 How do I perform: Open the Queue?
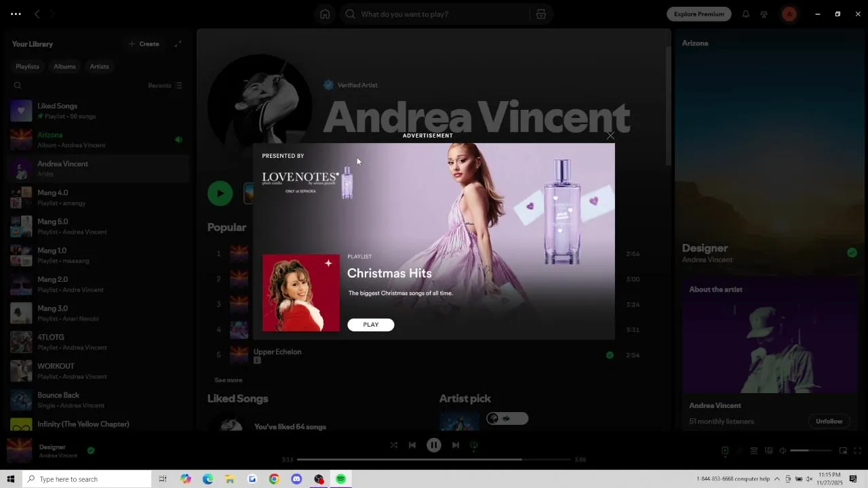[753, 451]
